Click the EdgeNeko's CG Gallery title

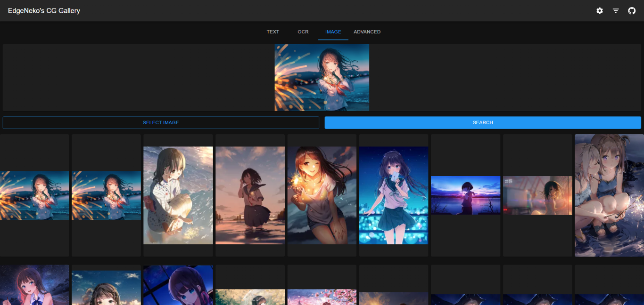44,11
